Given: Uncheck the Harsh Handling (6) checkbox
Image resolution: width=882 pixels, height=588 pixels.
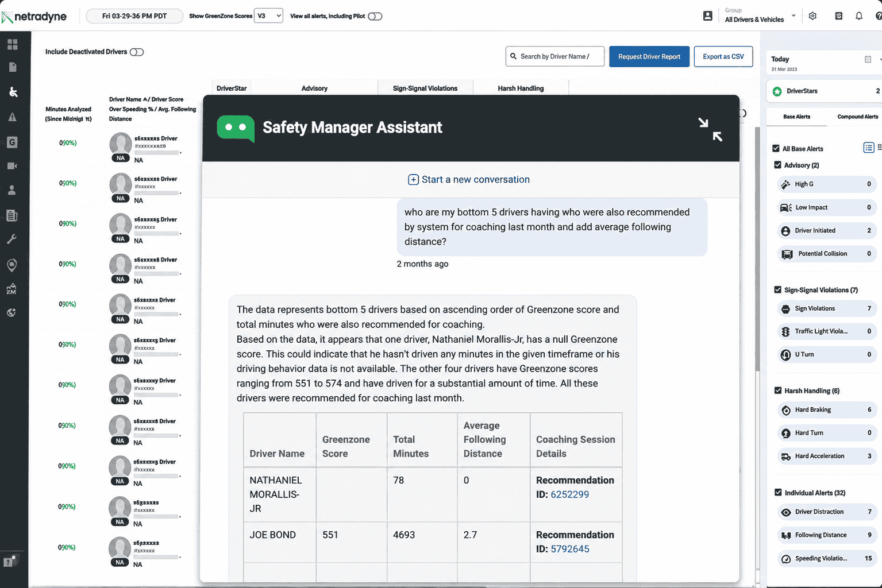Looking at the screenshot, I should click(x=778, y=390).
